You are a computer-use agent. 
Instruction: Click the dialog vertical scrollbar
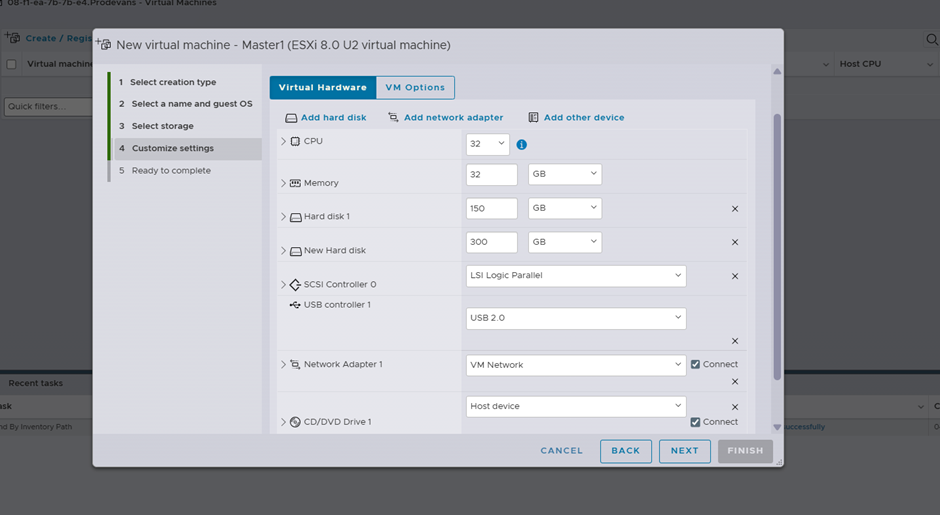click(x=777, y=250)
